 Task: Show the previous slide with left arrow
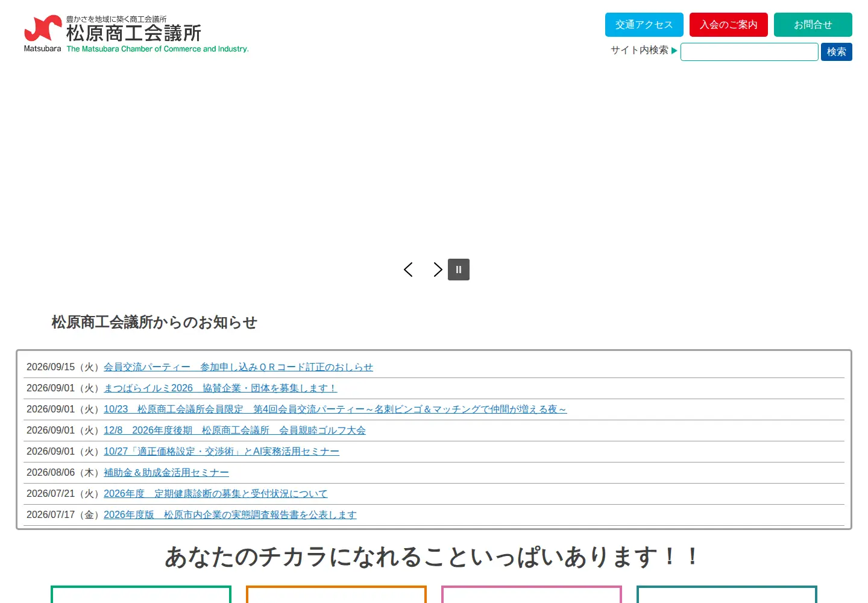pyautogui.click(x=408, y=270)
